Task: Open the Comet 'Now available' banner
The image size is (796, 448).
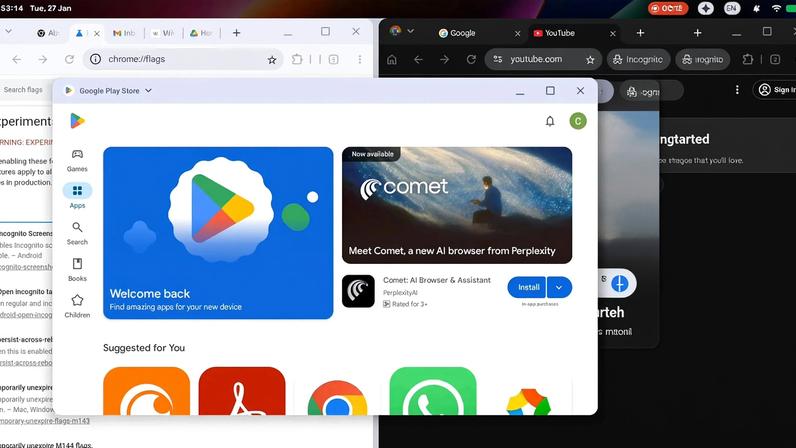Action: click(x=457, y=205)
